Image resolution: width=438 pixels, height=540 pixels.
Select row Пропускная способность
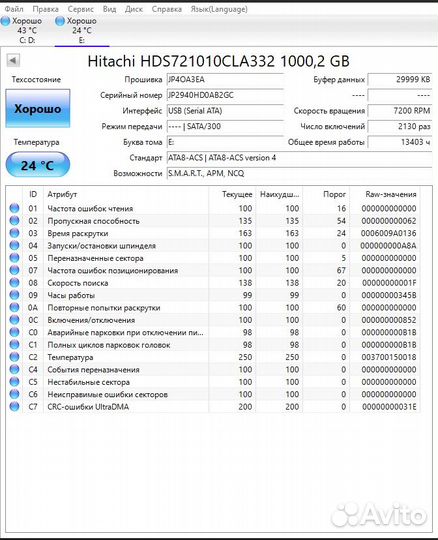click(213, 221)
